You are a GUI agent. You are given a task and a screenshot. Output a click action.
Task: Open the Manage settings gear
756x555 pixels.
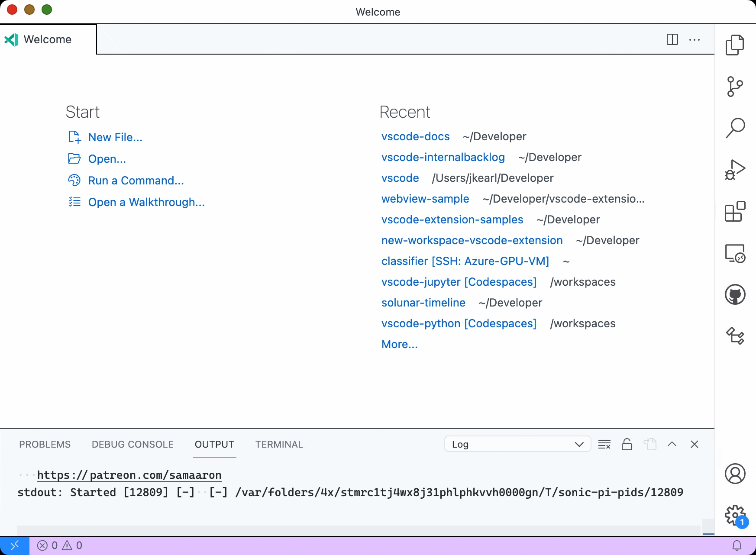click(735, 515)
